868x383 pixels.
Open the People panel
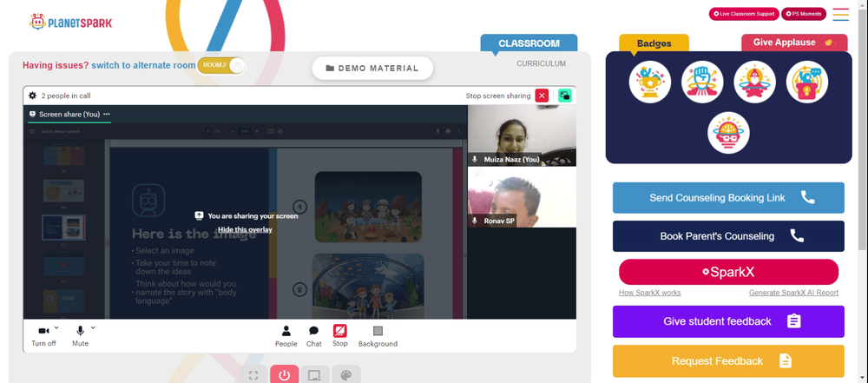tap(286, 336)
